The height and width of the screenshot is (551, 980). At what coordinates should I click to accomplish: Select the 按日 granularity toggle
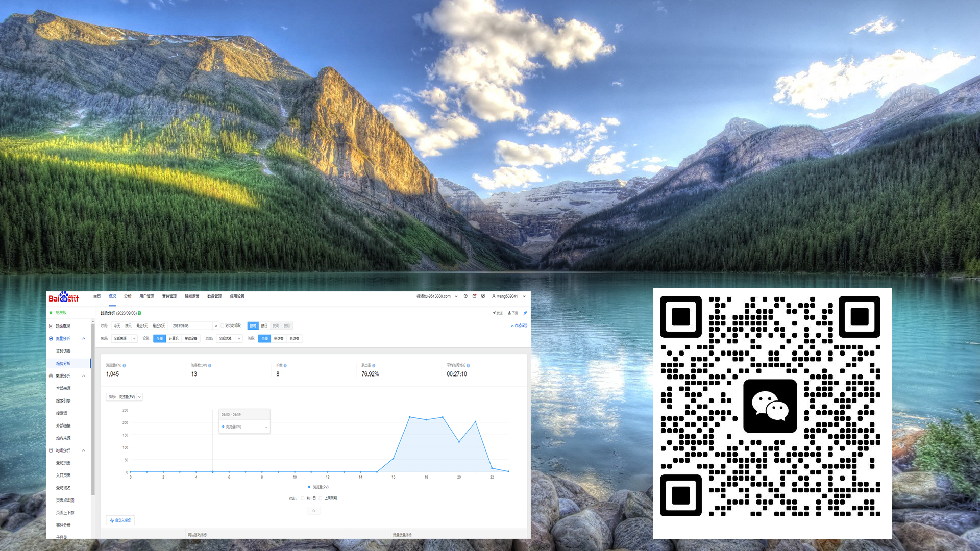(x=264, y=325)
